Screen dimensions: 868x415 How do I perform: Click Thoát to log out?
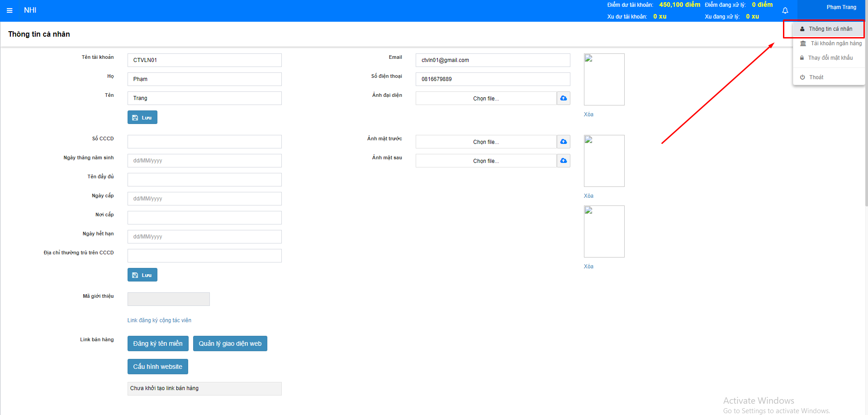click(816, 77)
